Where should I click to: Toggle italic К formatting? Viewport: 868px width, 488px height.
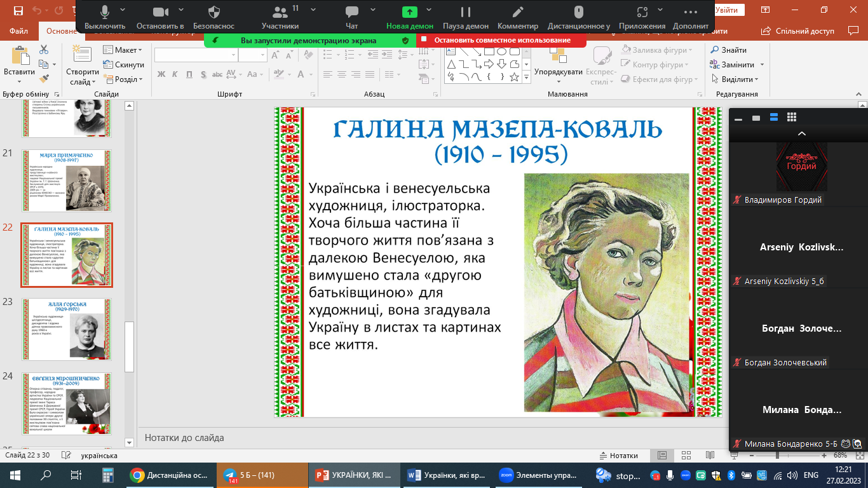tap(175, 74)
